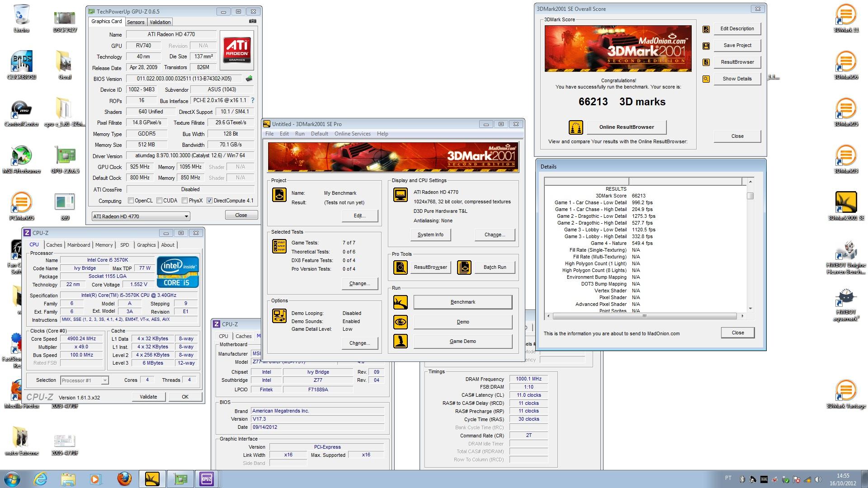Open MSI Afterburner desktop icon
The width and height of the screenshot is (868, 488).
coord(21,160)
